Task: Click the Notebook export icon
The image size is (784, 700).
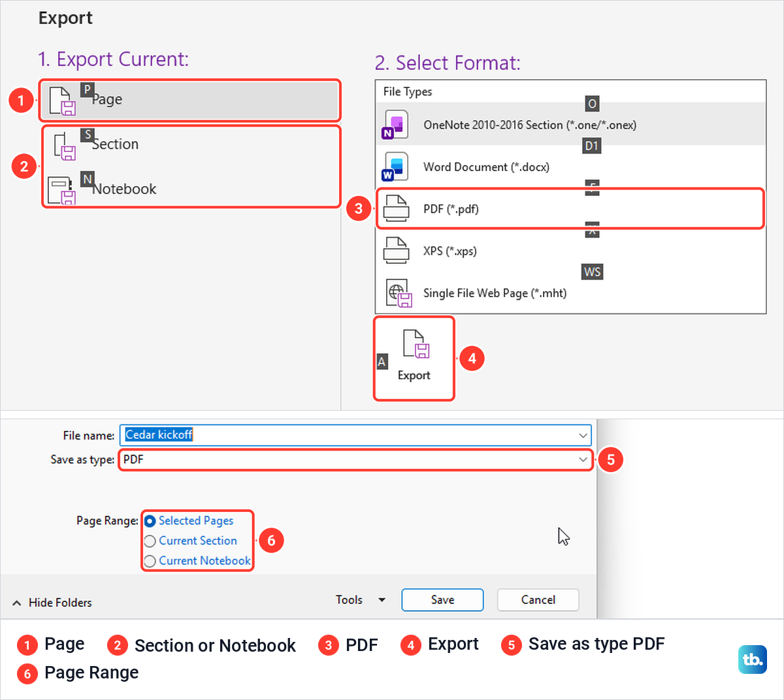Action: click(61, 190)
